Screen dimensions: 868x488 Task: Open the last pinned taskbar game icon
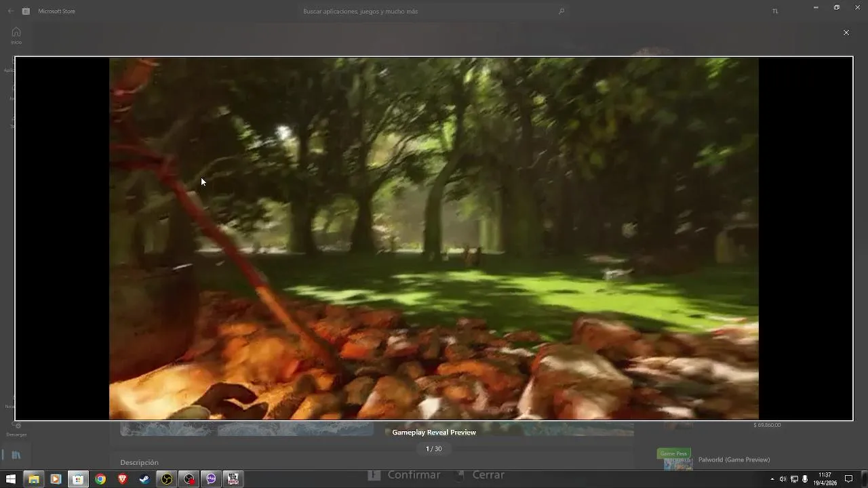pyautogui.click(x=233, y=479)
